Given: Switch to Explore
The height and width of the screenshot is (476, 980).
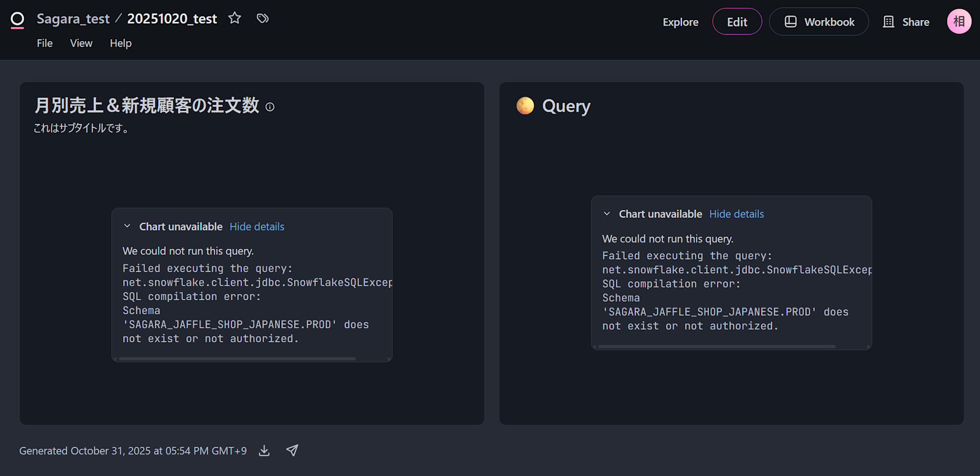Looking at the screenshot, I should pyautogui.click(x=680, y=22).
